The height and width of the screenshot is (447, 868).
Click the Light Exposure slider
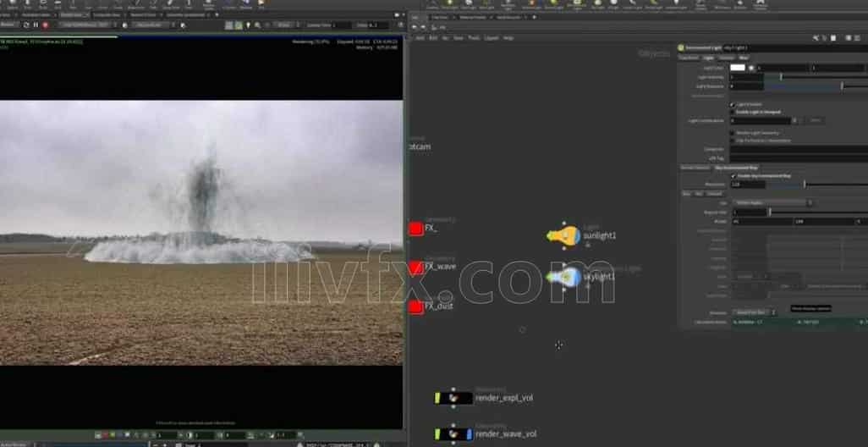point(816,86)
